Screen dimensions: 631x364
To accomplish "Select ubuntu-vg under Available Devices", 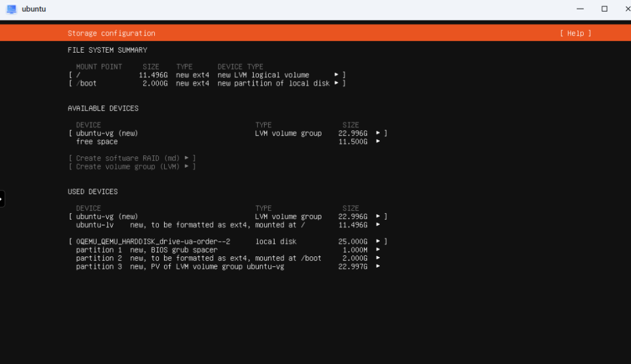I will (228, 134).
